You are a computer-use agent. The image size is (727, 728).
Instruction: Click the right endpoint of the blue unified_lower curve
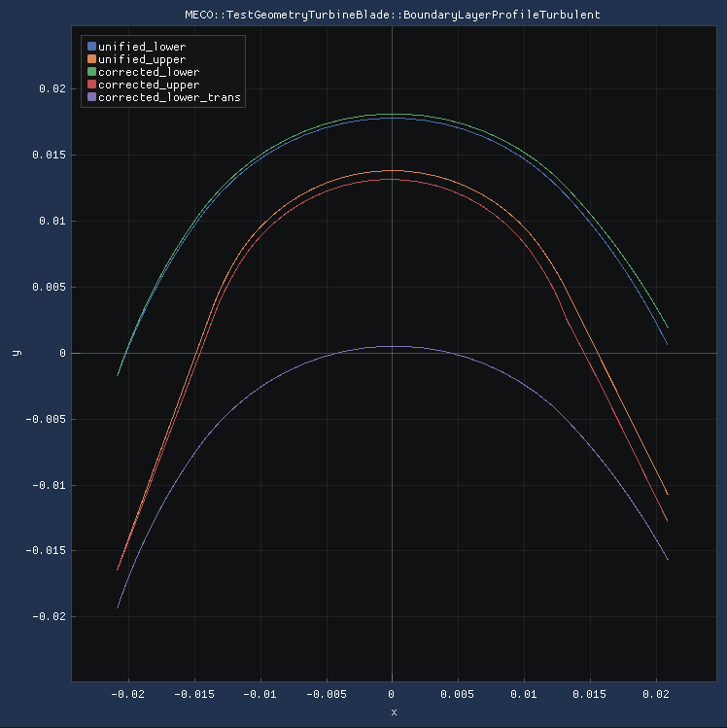[x=667, y=344]
